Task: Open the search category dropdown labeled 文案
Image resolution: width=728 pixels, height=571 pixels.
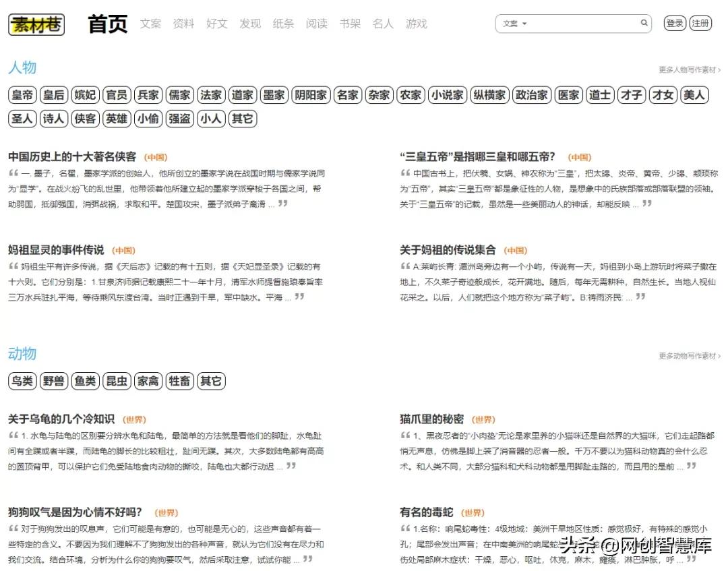Action: 515,23
